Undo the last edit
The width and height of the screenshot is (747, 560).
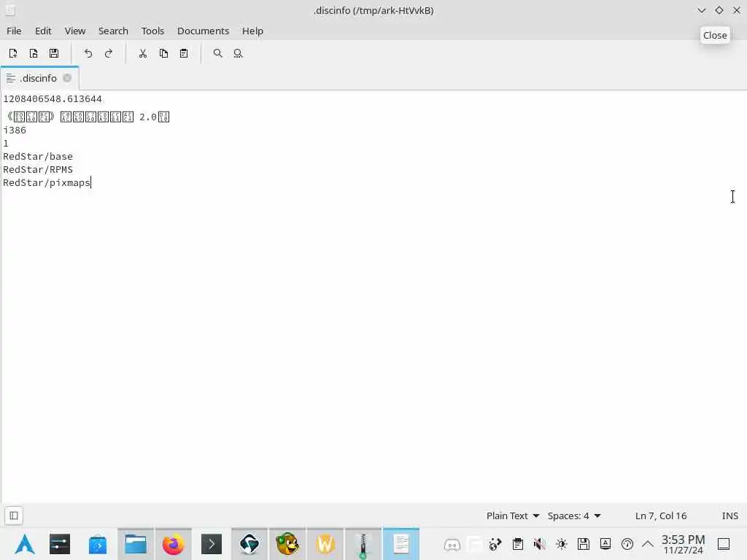[88, 53]
